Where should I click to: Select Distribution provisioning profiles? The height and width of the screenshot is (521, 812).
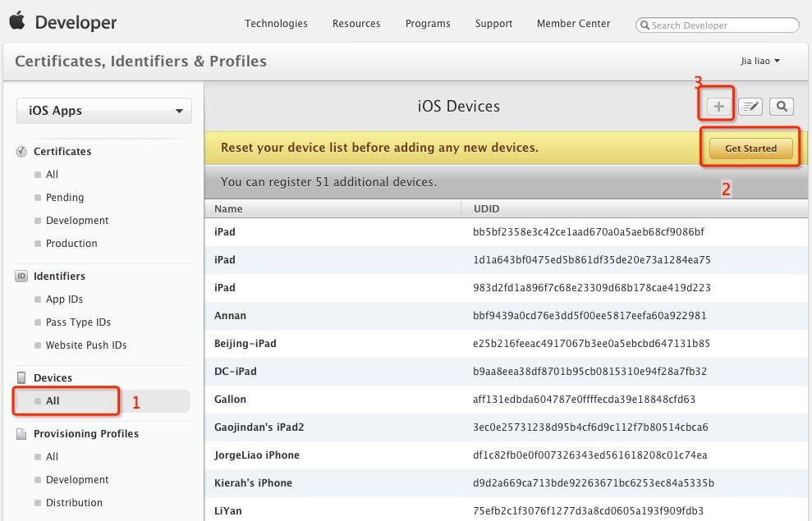click(x=74, y=502)
